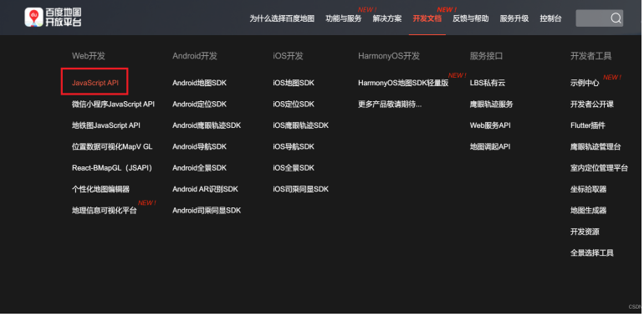Open 开发文档 menu

coord(427,18)
